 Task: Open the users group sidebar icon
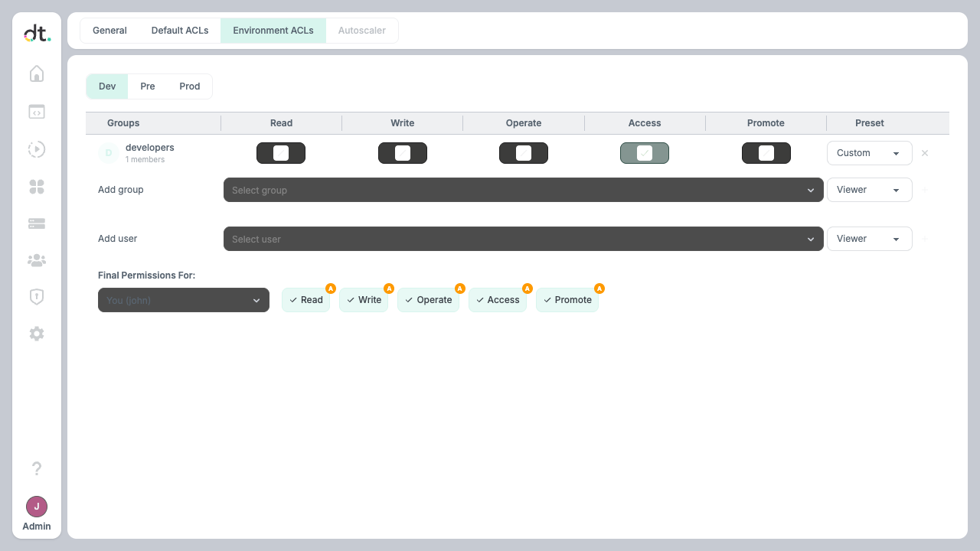tap(37, 260)
